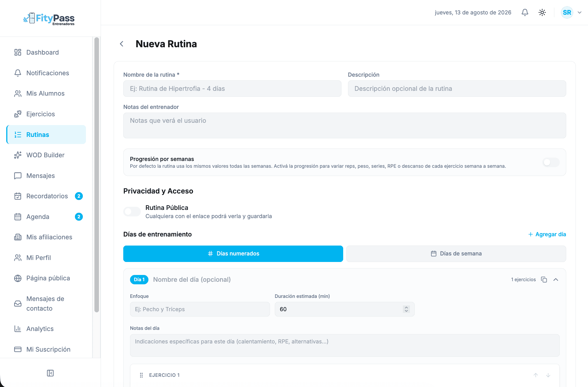Click the sidebar vertical scrollbar
Image resolution: width=588 pixels, height=387 pixels.
point(97,175)
